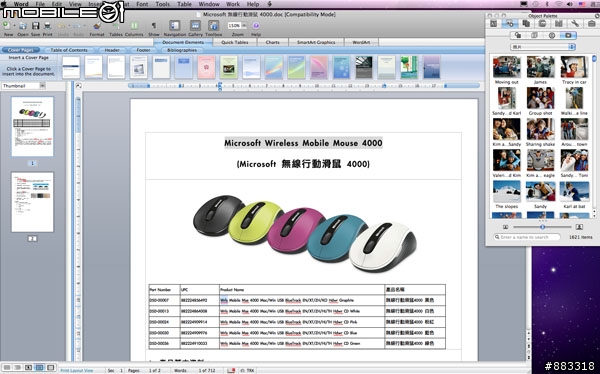Click the Bibliographies button
Screen dimensions: 600x374
182,50
